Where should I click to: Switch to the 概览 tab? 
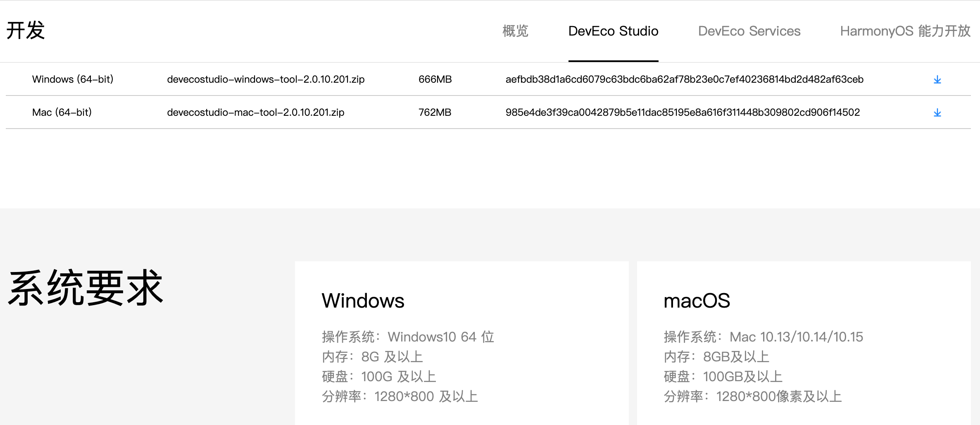pyautogui.click(x=515, y=31)
